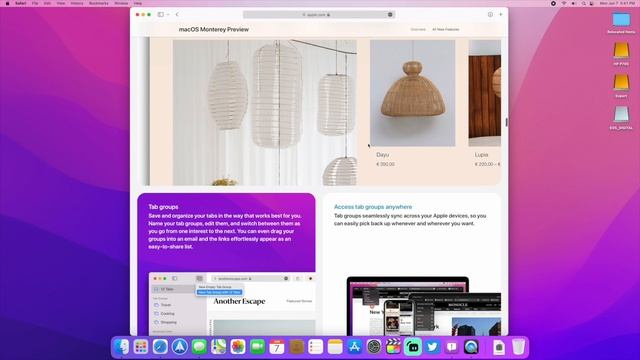Click the Another Escape preview screenshot

[x=232, y=303]
